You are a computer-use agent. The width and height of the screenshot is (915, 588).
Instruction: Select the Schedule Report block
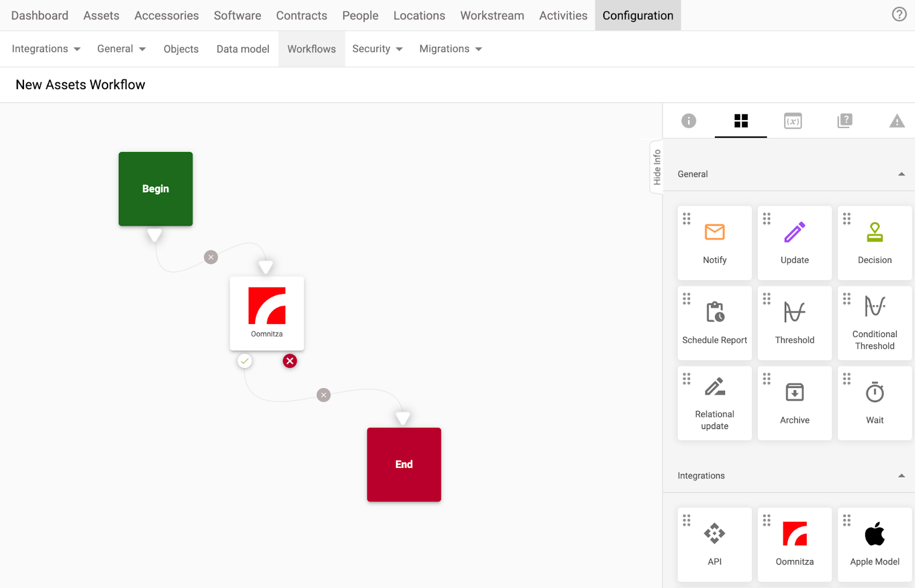tap(714, 323)
